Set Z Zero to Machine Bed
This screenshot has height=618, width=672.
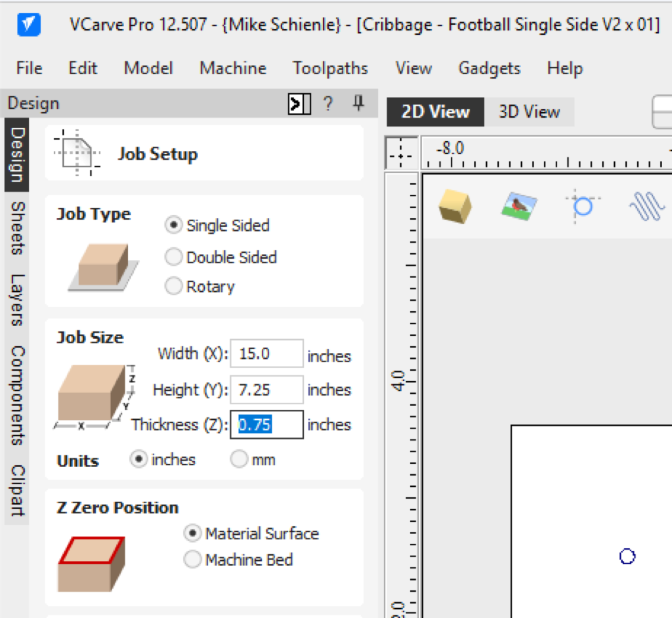(238, 560)
